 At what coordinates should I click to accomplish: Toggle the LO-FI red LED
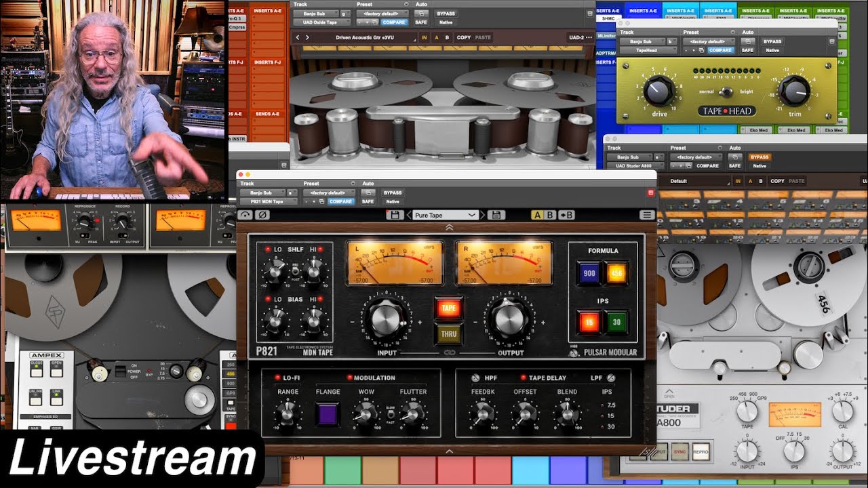point(277,378)
